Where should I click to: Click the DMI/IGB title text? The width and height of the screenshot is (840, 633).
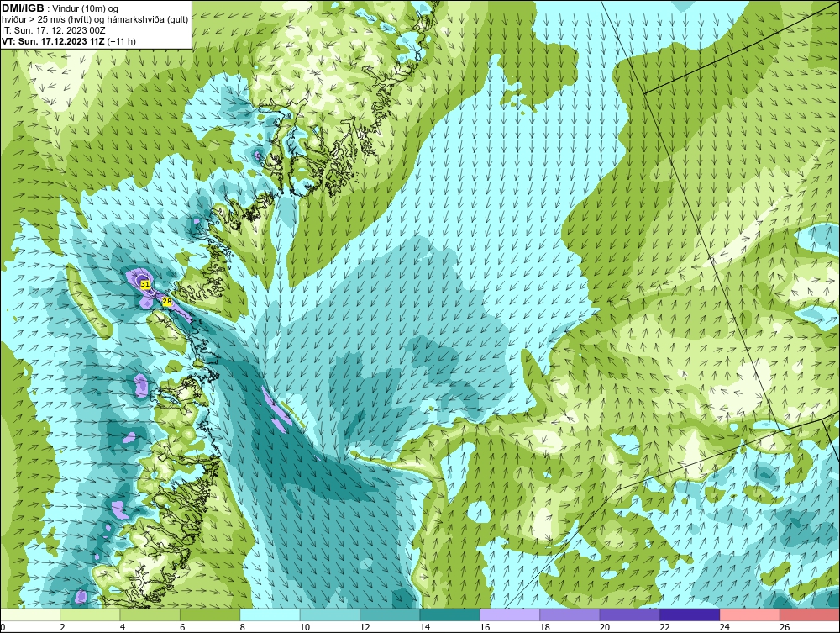tap(23, 8)
